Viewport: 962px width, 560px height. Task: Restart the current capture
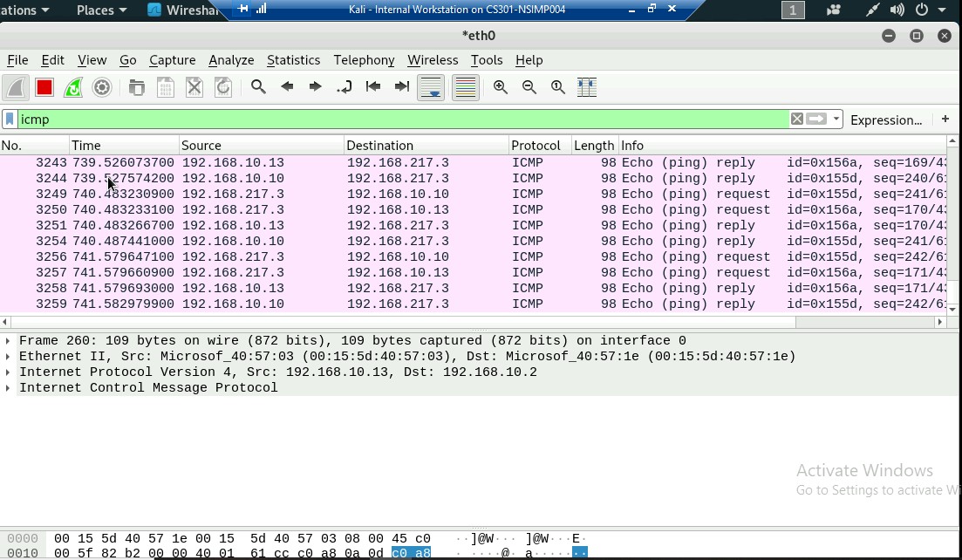pos(73,87)
